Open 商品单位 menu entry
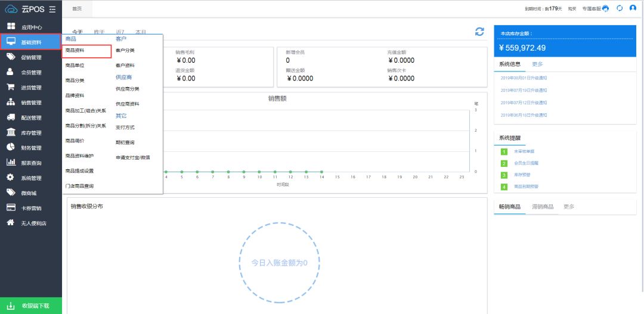Image resolution: width=644 pixels, height=314 pixels. point(75,66)
